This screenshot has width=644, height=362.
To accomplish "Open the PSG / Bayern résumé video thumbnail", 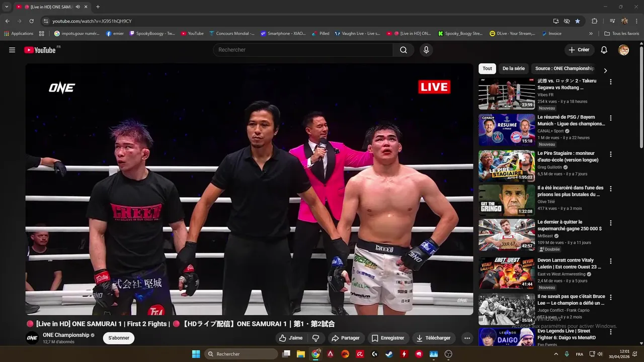I will click(x=507, y=130).
